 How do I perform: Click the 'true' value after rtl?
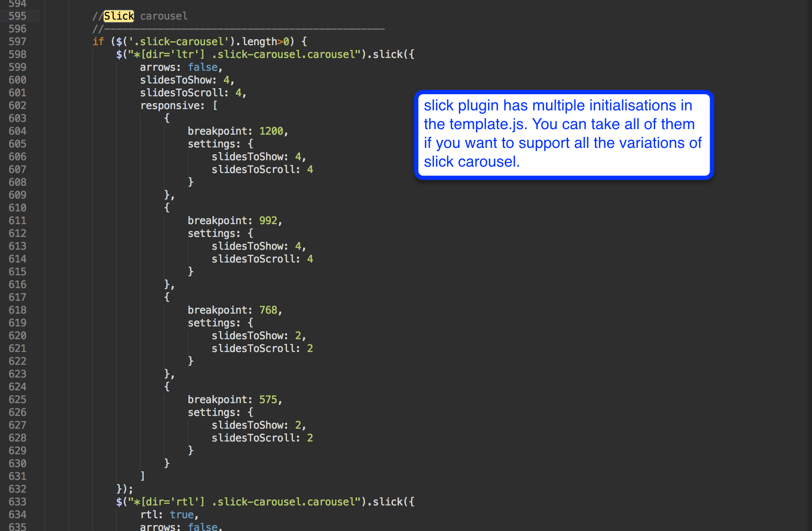(182, 515)
